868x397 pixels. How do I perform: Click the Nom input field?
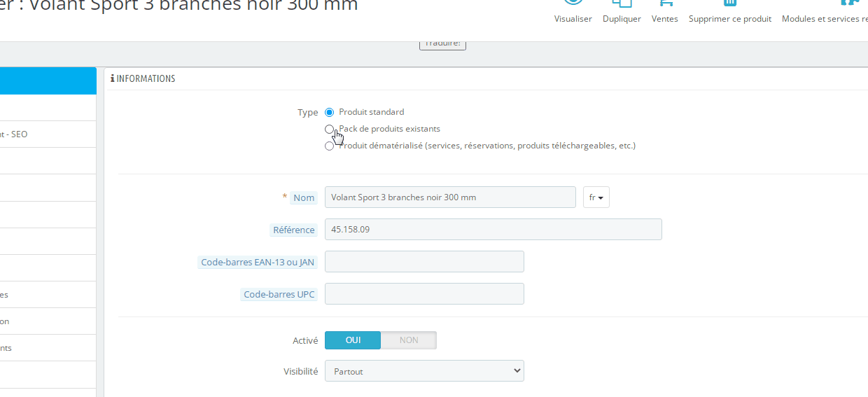450,197
